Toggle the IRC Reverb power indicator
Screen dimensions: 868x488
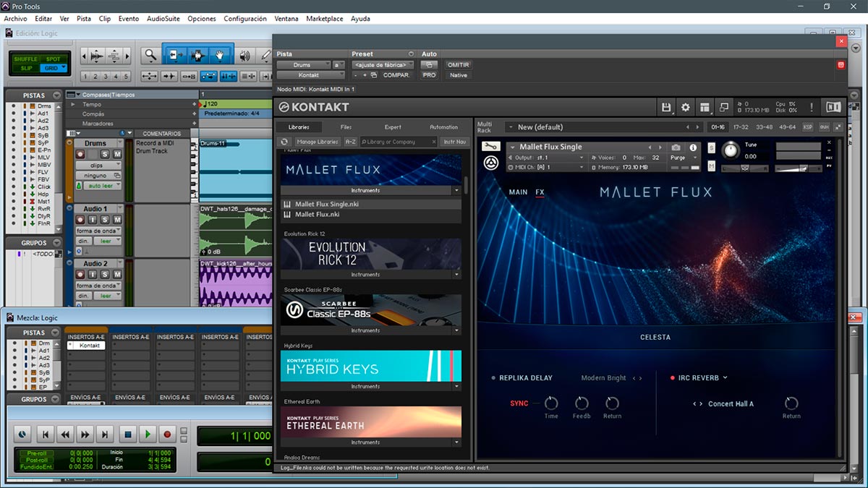[x=672, y=378]
